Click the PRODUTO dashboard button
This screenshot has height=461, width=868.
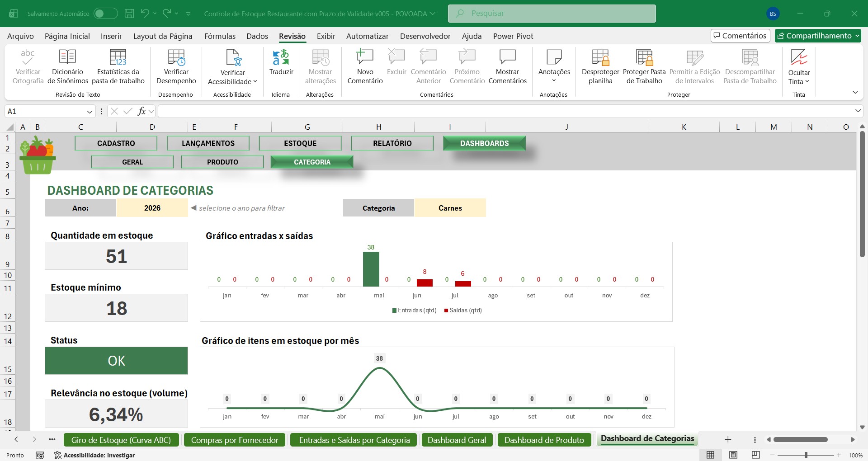pyautogui.click(x=222, y=162)
